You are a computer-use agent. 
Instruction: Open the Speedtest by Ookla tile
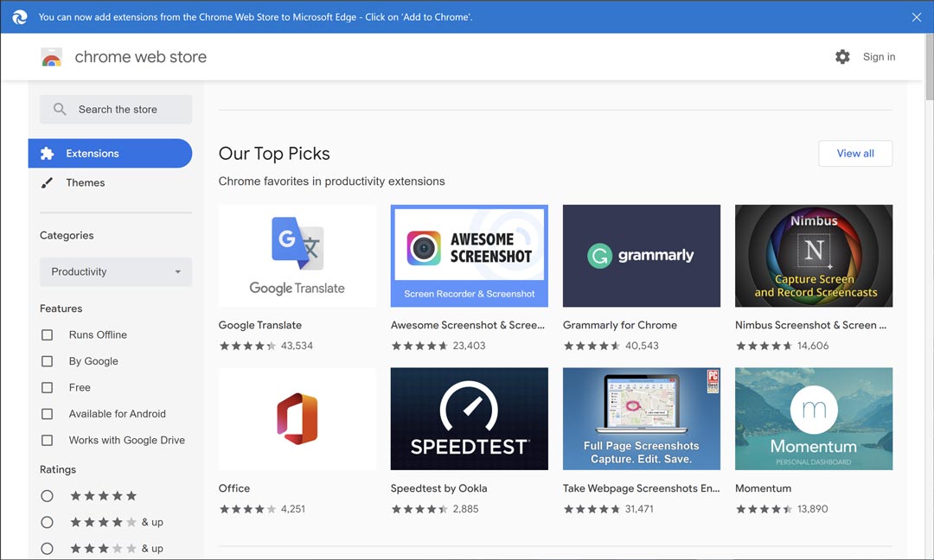pos(469,418)
